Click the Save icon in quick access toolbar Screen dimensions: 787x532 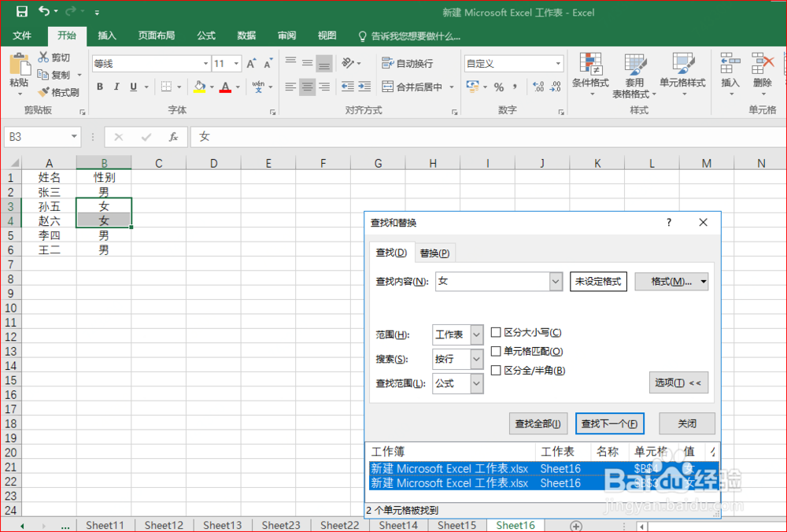click(x=21, y=12)
